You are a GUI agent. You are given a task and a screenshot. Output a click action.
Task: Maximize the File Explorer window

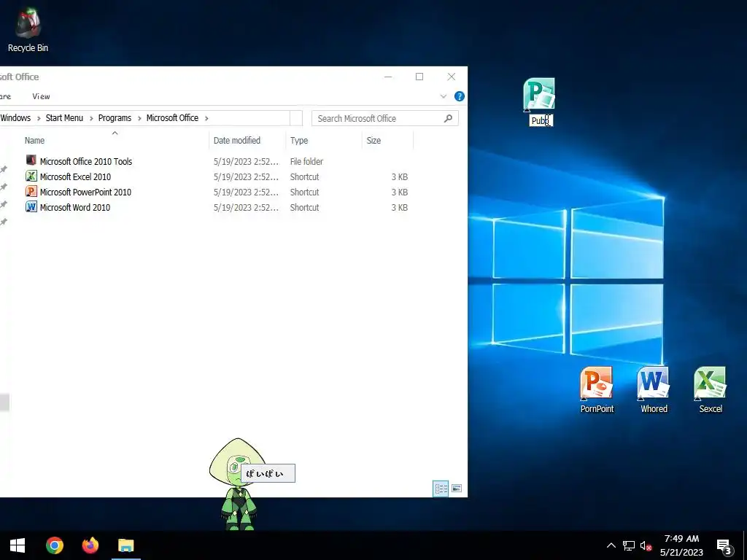(419, 77)
